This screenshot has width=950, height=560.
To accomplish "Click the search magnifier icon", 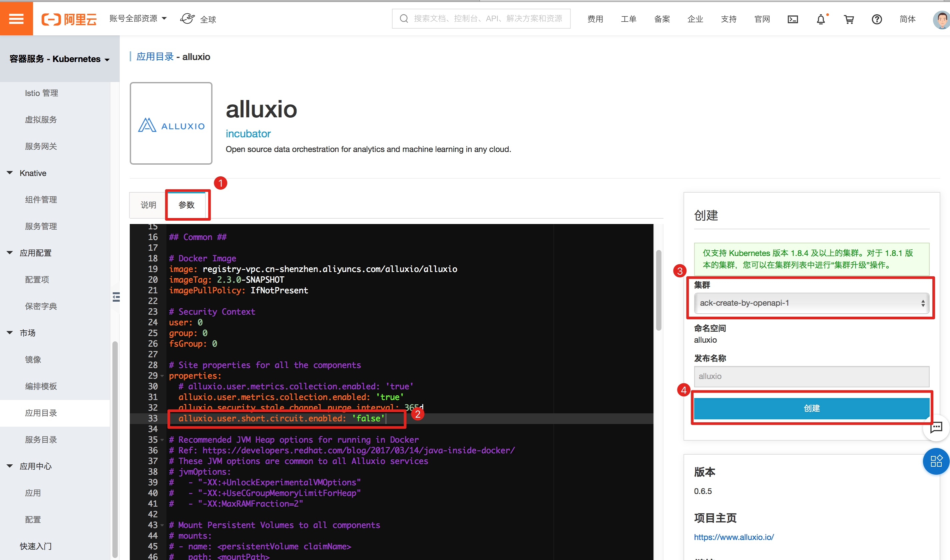I will click(404, 18).
